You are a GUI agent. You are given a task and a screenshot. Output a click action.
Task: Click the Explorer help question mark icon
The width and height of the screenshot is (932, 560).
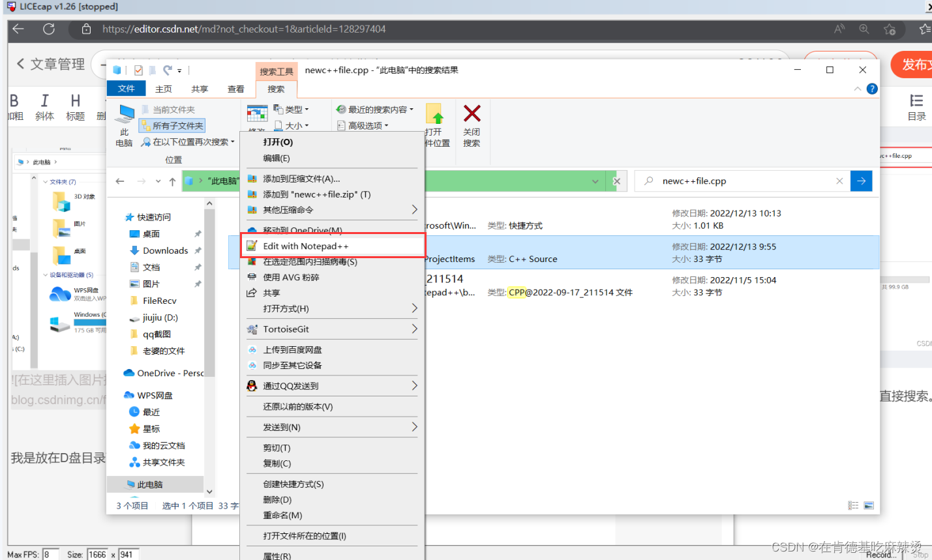coord(872,89)
